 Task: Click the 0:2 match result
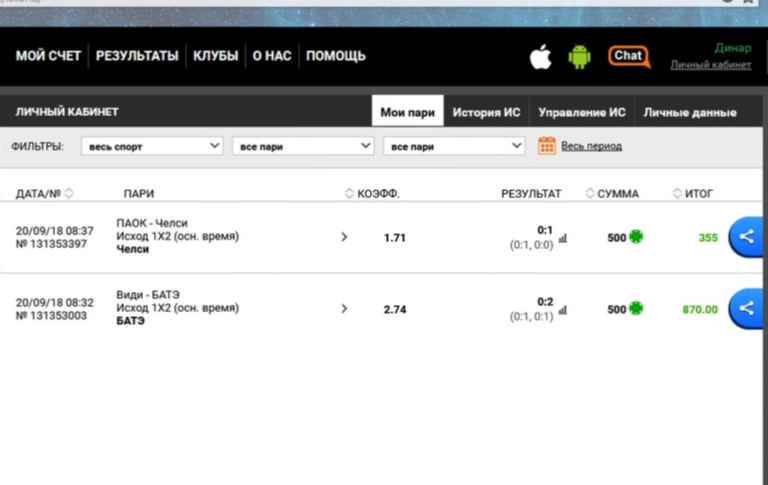click(545, 301)
